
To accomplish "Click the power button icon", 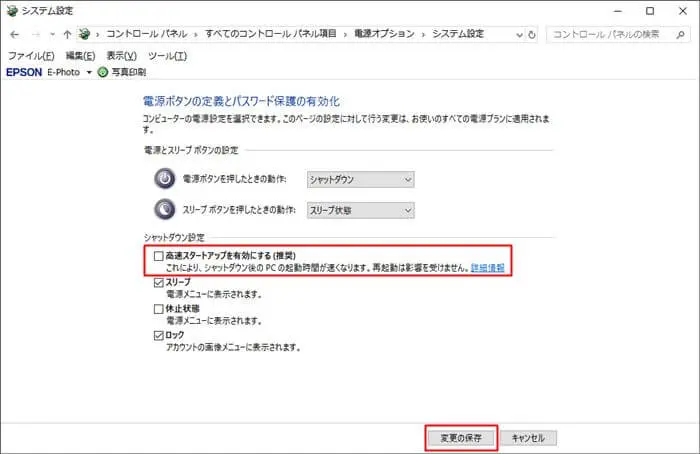I will pyautogui.click(x=165, y=179).
